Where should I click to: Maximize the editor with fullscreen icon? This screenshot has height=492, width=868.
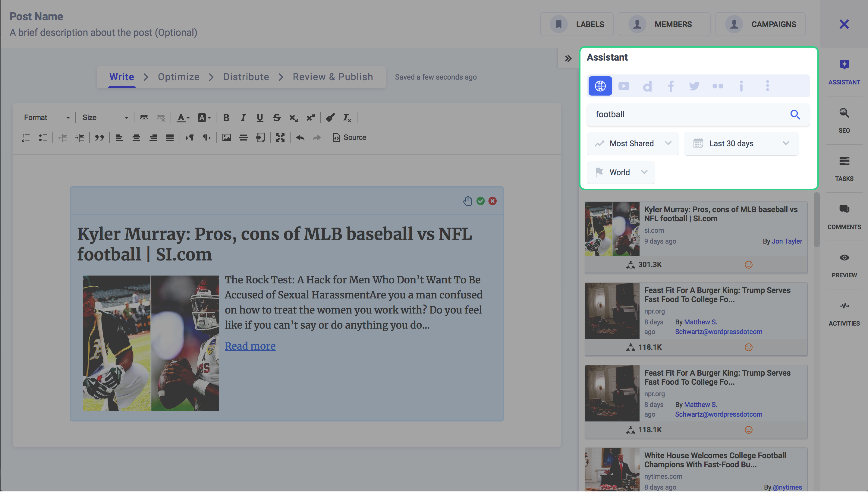coord(280,137)
